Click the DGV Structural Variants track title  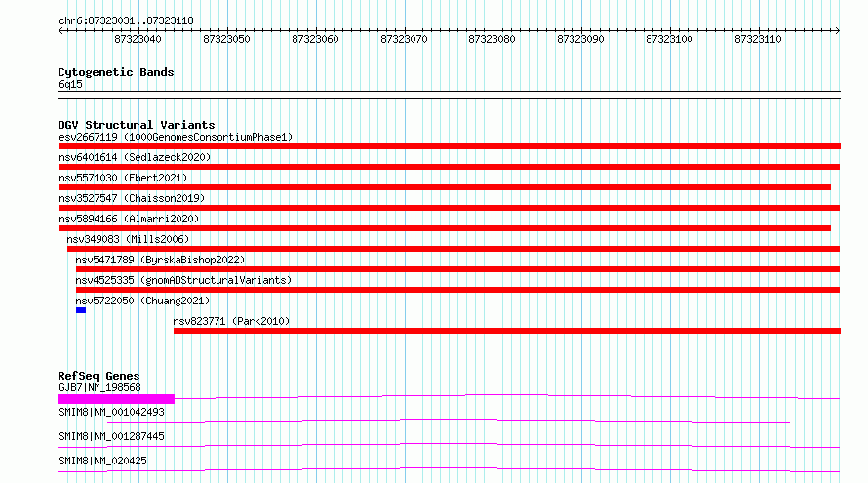click(137, 125)
